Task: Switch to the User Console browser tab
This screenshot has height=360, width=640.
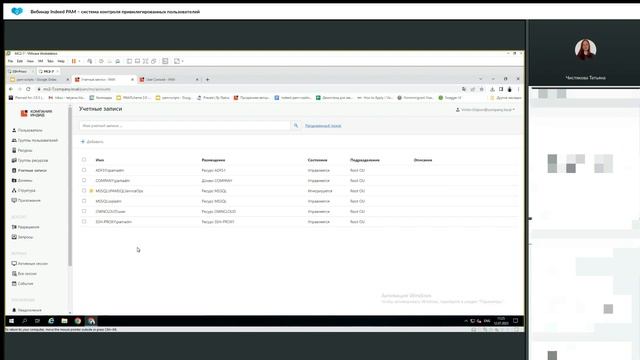Action: pyautogui.click(x=169, y=80)
